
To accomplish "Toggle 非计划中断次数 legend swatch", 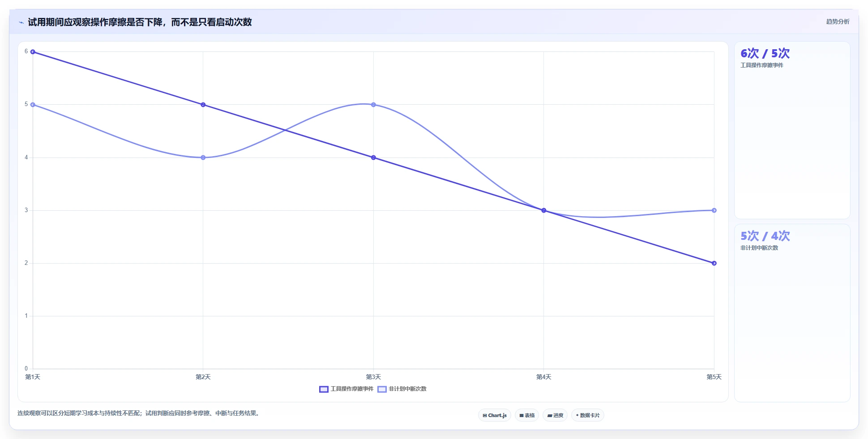I will pyautogui.click(x=382, y=389).
